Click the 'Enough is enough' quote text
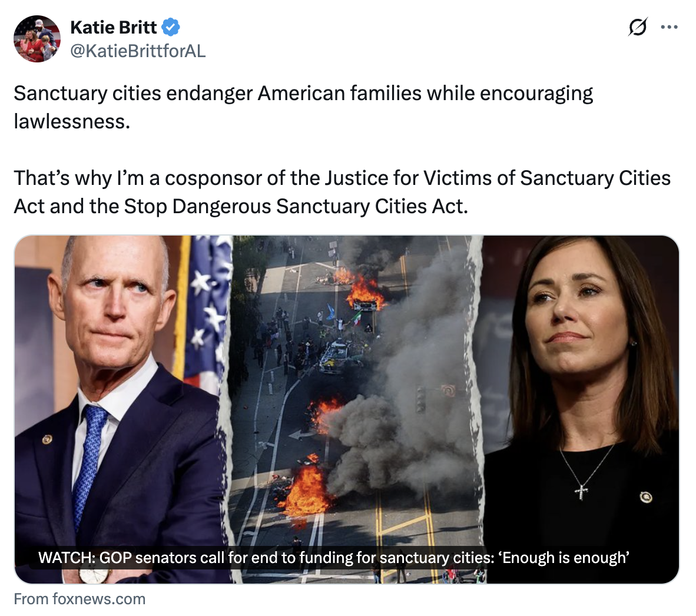This screenshot has height=616, width=696. [x=564, y=558]
